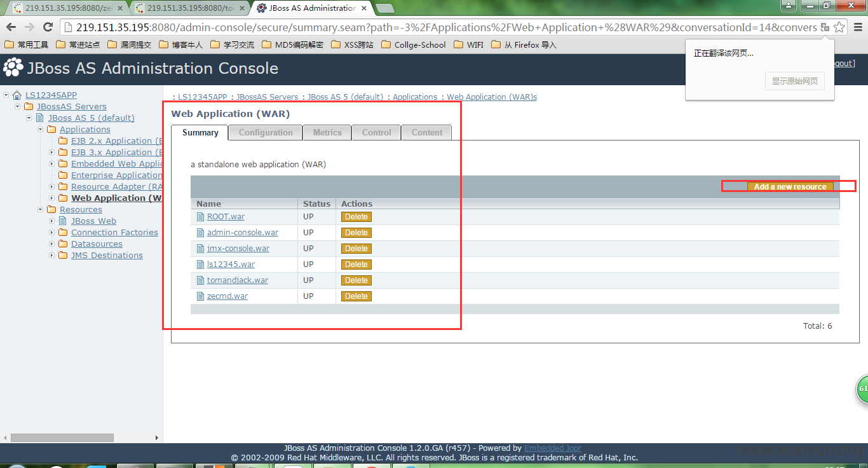
Task: Bookmark this page with the star icon
Action: point(839,27)
